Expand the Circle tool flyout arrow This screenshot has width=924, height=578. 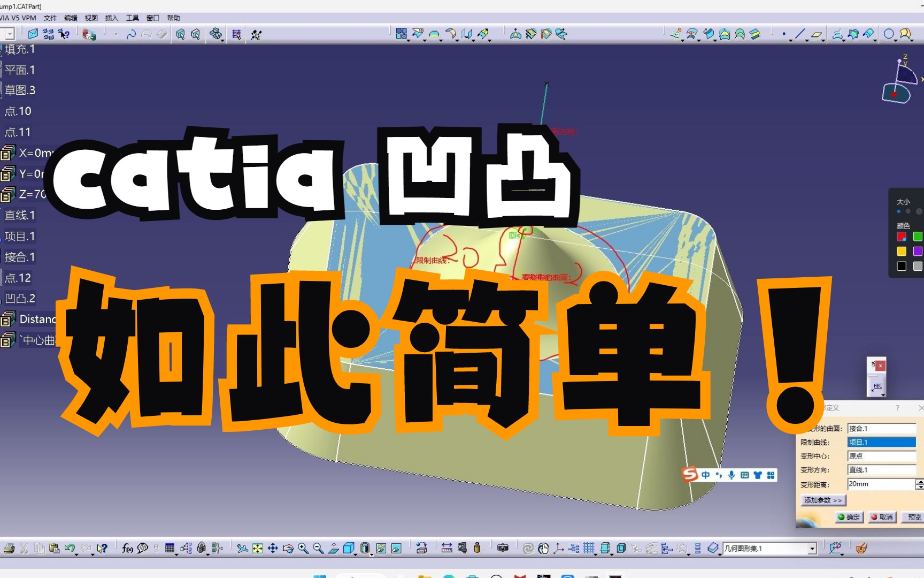point(895,40)
